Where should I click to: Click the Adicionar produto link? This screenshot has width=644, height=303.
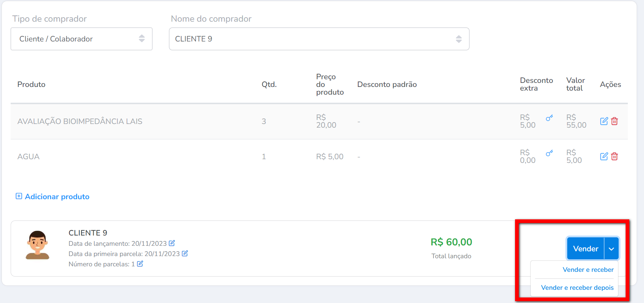coord(57,197)
